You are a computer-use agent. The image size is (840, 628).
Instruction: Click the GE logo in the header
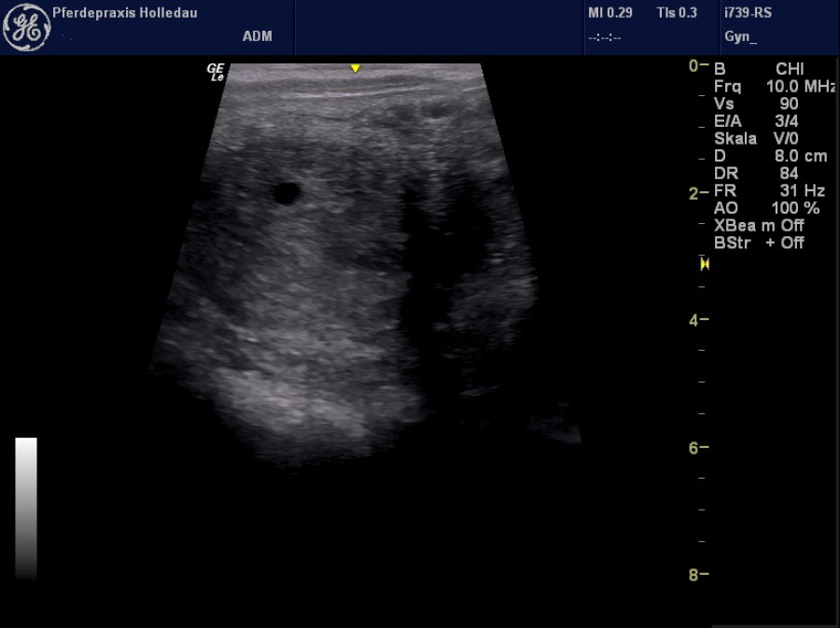27,28
